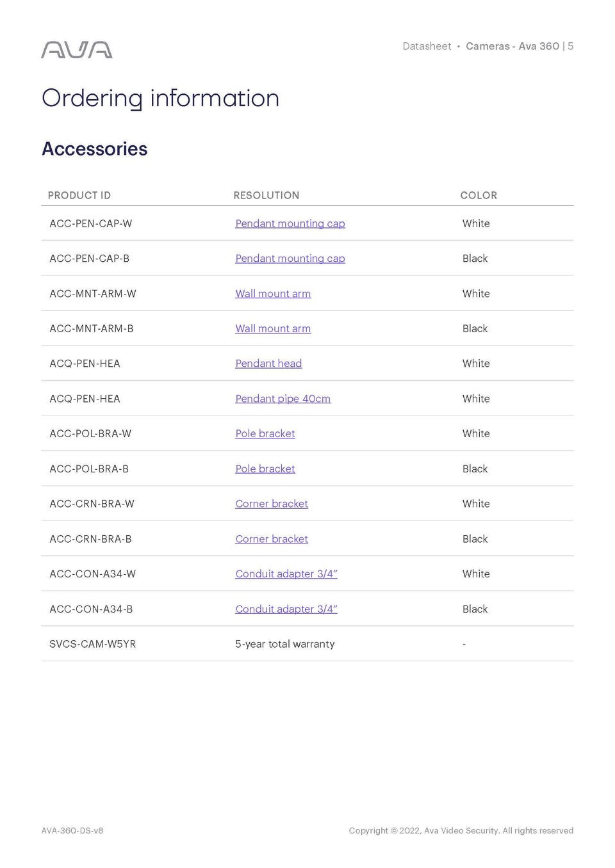Visit Corner bracket link for ACC-CRN-BRA-W

(x=271, y=504)
